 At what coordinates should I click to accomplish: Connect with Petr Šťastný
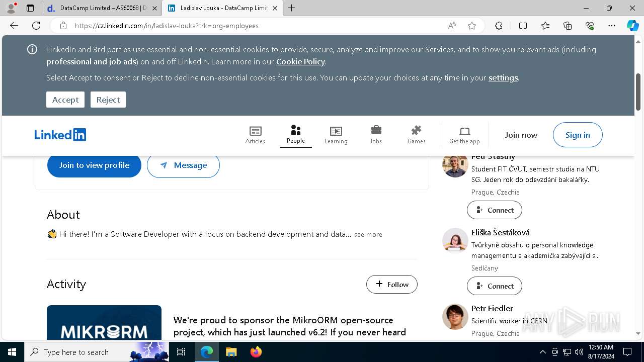pyautogui.click(x=495, y=210)
